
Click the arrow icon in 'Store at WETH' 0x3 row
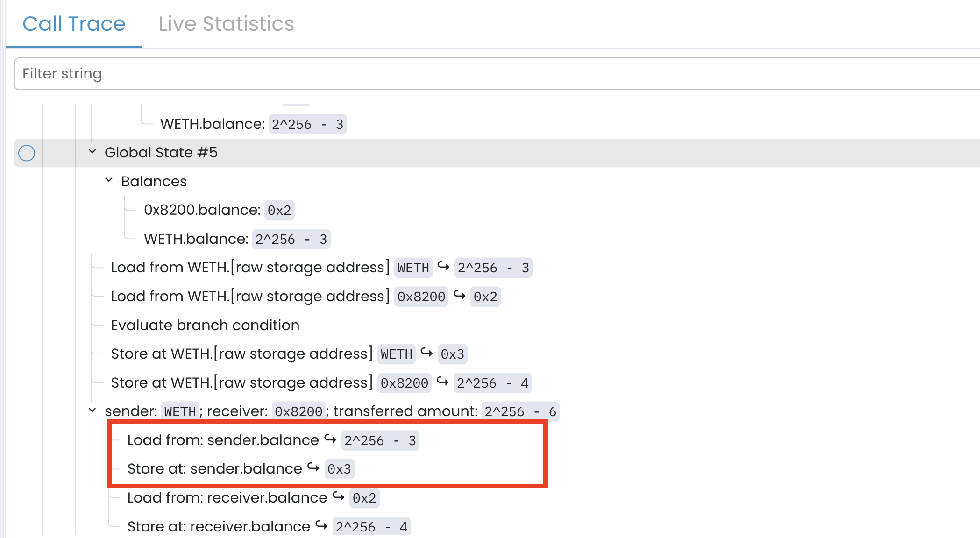pos(426,353)
